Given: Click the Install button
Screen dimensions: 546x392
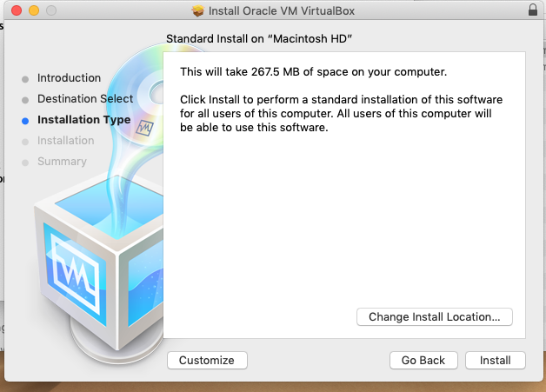Looking at the screenshot, I should [496, 360].
